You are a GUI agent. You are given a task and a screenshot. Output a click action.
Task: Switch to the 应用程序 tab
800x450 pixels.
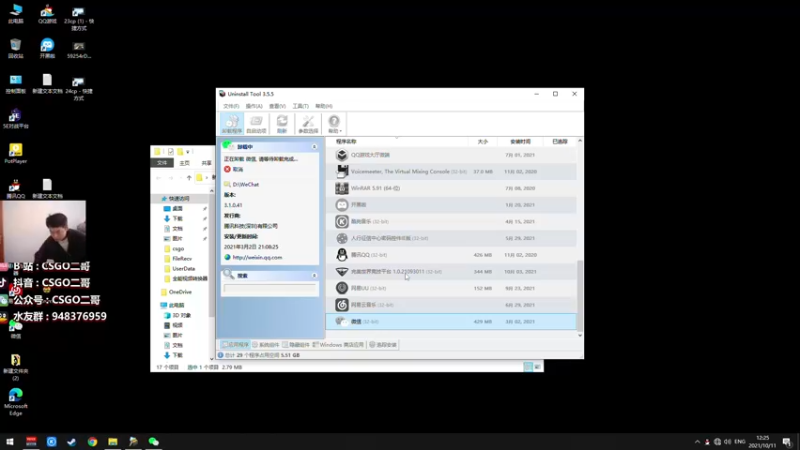pyautogui.click(x=235, y=345)
